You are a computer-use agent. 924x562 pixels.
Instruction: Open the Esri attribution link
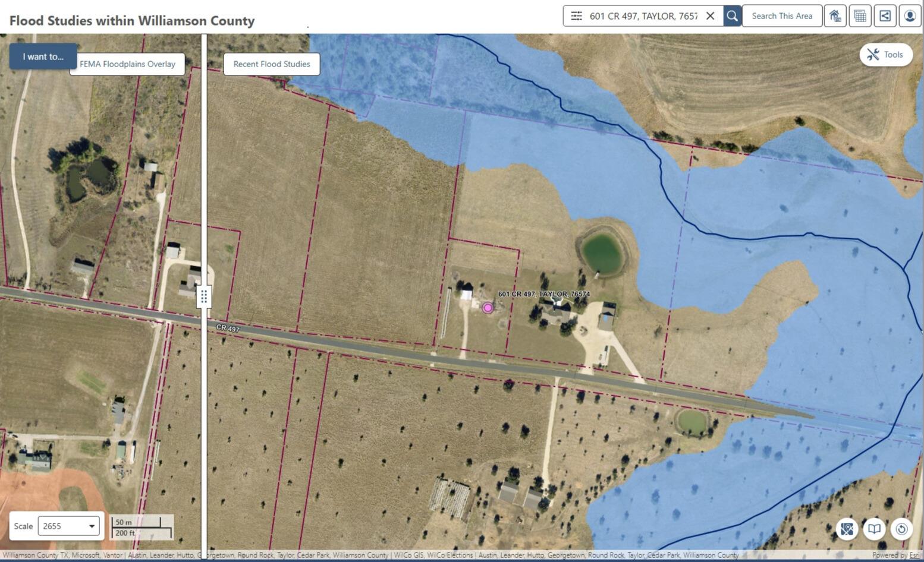coord(914,555)
